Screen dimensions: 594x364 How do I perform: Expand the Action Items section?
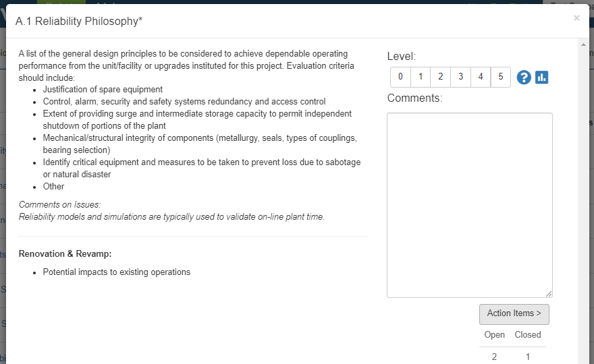(514, 314)
